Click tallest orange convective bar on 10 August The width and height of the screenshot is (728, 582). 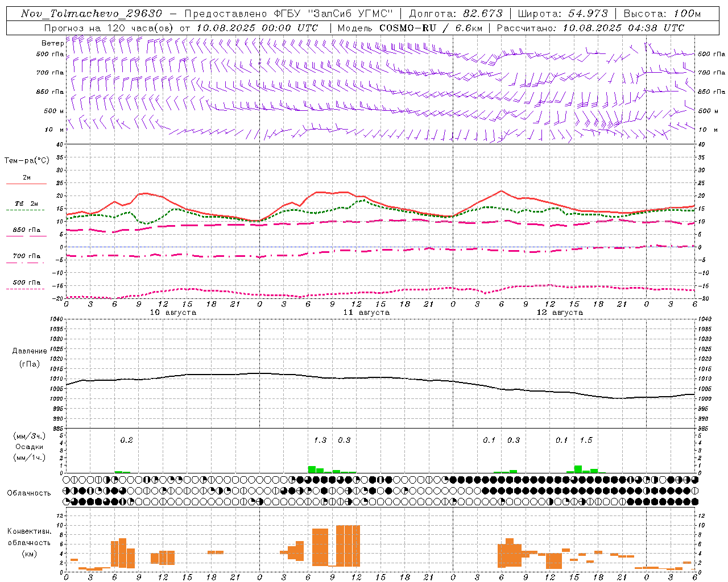pos(122,553)
